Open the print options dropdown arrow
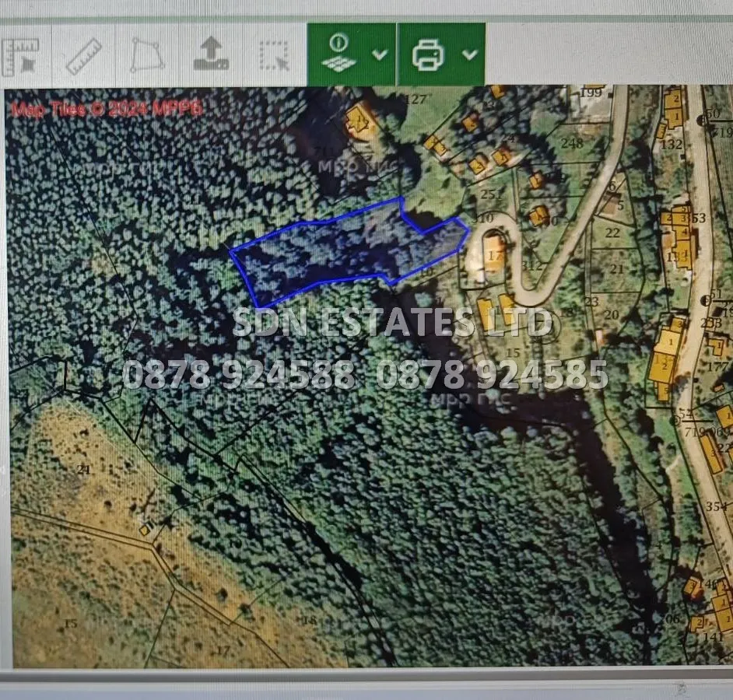 (469, 54)
